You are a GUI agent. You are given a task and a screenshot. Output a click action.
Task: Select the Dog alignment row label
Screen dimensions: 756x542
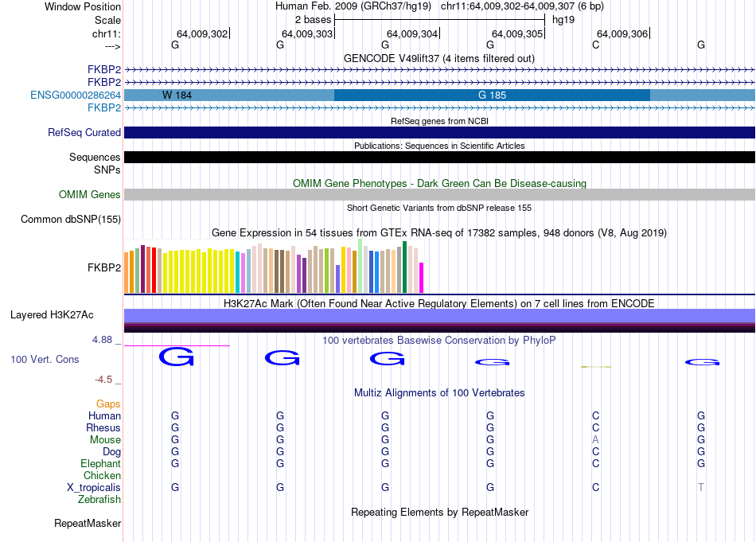coord(111,452)
